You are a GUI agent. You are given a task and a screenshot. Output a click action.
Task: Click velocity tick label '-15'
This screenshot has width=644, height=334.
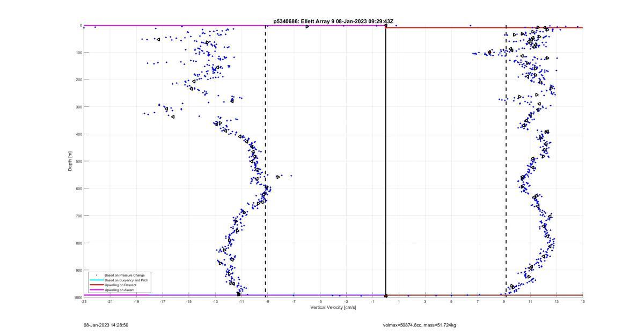coord(189,302)
